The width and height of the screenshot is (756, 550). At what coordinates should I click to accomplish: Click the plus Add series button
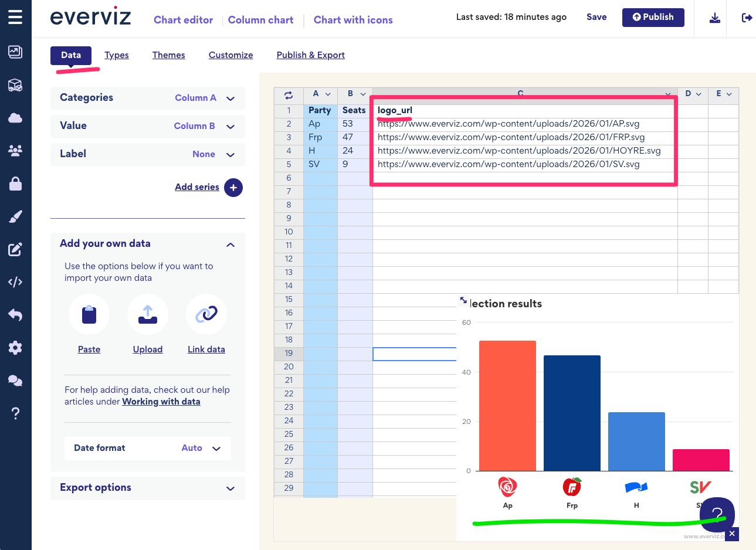233,188
